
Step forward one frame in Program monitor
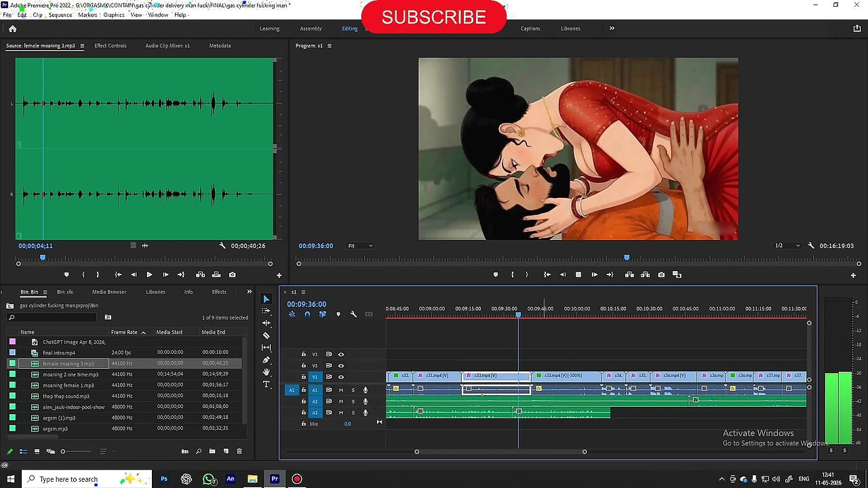pos(594,274)
